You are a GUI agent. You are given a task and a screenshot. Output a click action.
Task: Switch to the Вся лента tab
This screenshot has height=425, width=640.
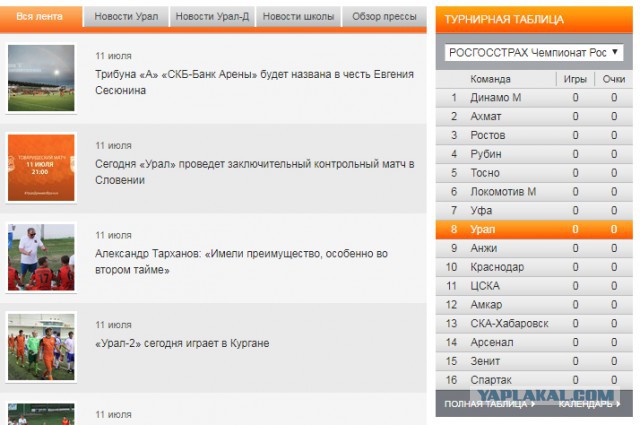tap(41, 17)
